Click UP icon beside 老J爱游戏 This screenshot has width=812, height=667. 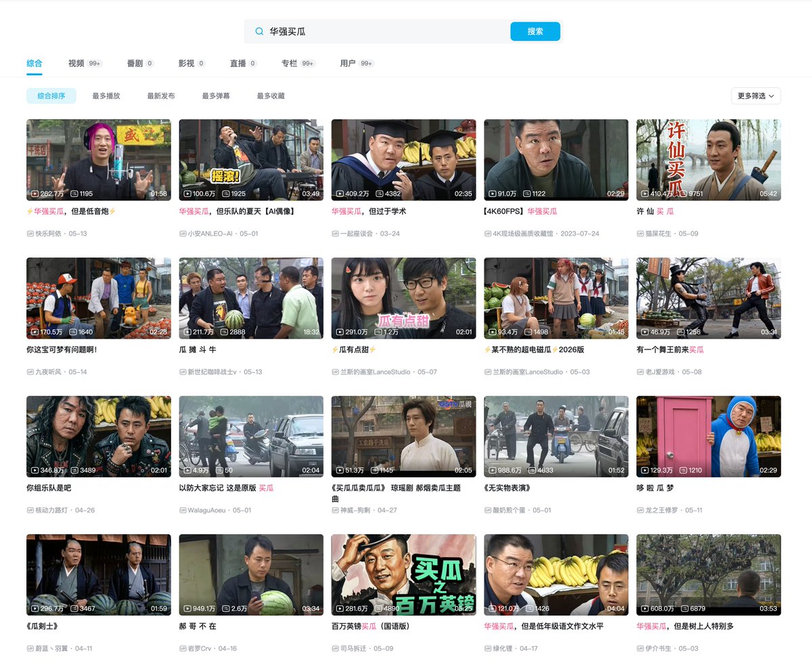tap(640, 372)
